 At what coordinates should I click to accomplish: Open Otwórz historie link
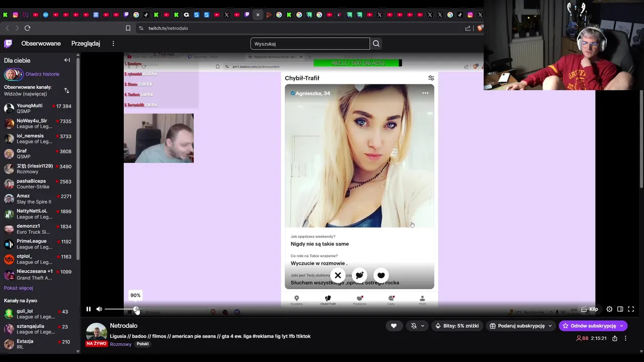pyautogui.click(x=42, y=74)
